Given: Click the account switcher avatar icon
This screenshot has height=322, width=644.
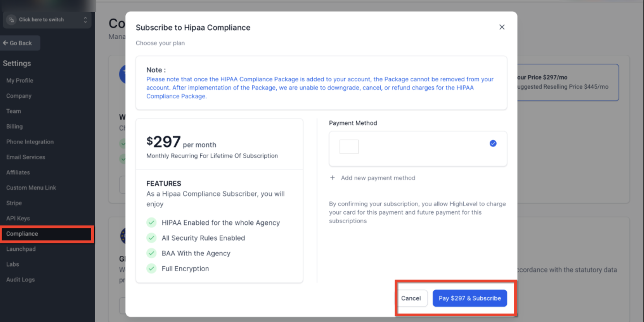Looking at the screenshot, I should tap(11, 20).
